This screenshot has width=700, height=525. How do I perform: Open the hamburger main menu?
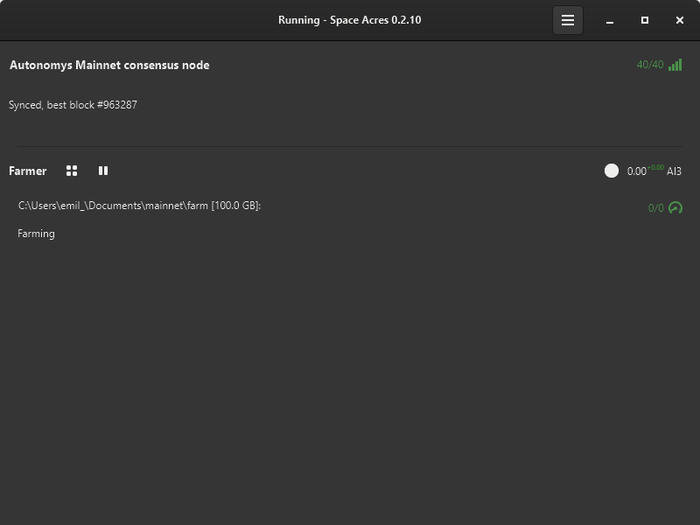568,20
